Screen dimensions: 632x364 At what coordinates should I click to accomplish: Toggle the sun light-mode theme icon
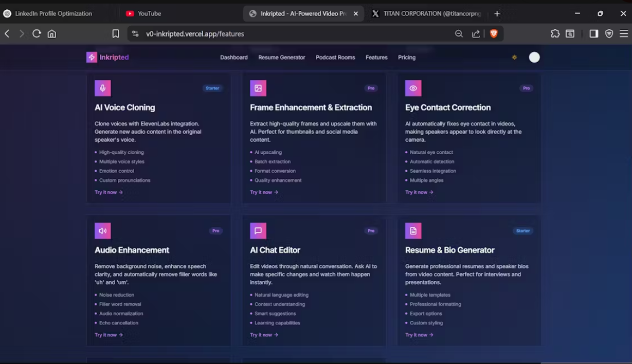(x=514, y=58)
